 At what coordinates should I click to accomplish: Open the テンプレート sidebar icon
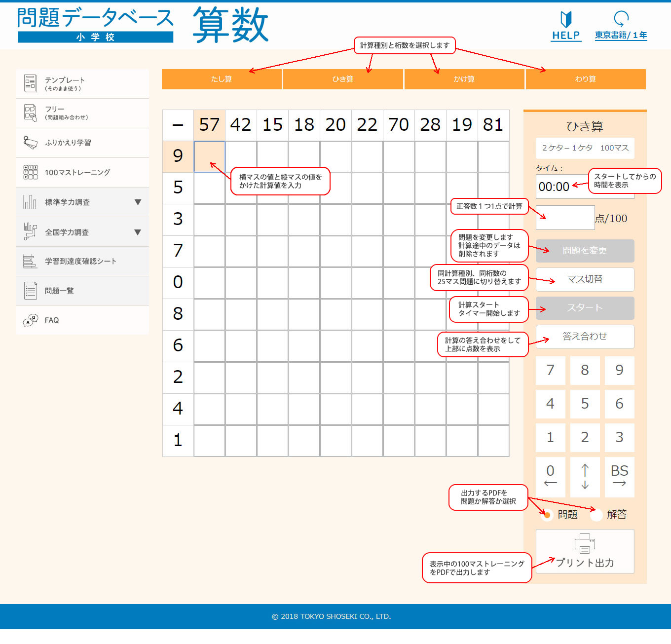click(30, 83)
